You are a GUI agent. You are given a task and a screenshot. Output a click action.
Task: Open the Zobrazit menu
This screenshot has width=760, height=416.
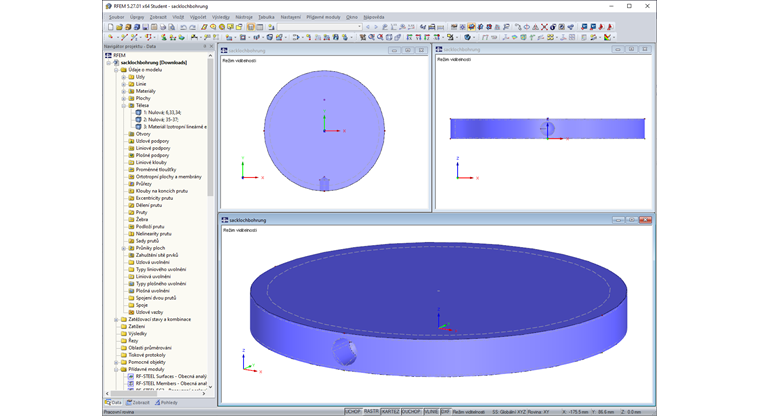click(158, 17)
